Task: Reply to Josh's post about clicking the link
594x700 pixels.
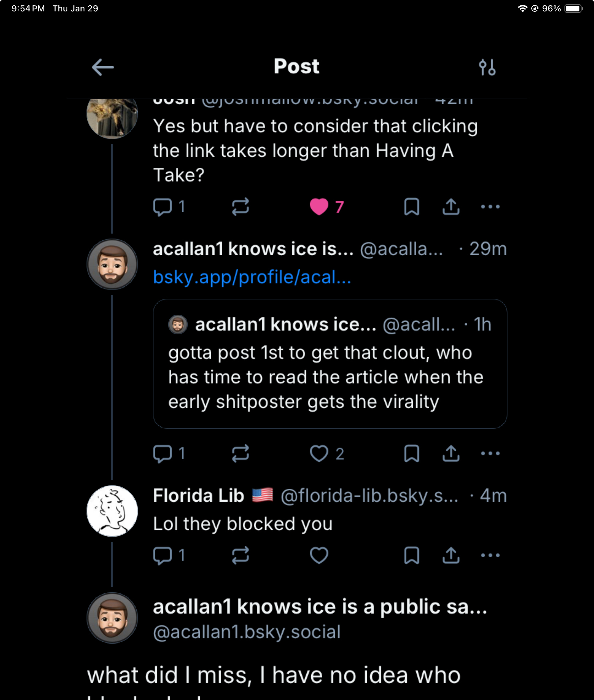Action: tap(163, 207)
